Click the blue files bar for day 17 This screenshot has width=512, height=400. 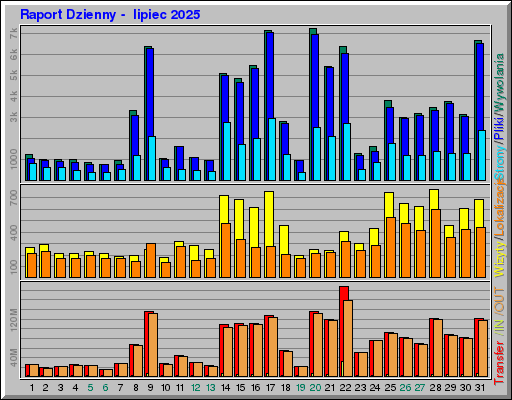pyautogui.click(x=270, y=75)
